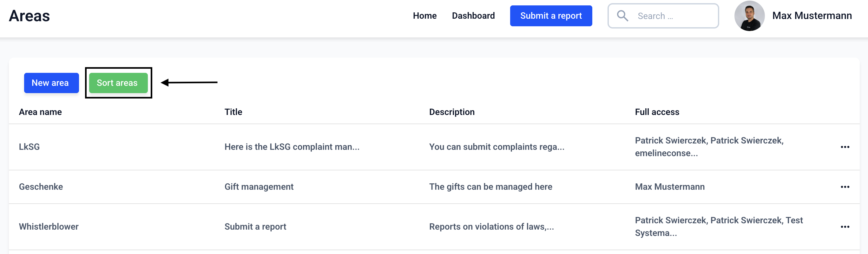Open the Max Mustermann user name menu
Viewport: 868px width, 254px height.
[x=812, y=16]
